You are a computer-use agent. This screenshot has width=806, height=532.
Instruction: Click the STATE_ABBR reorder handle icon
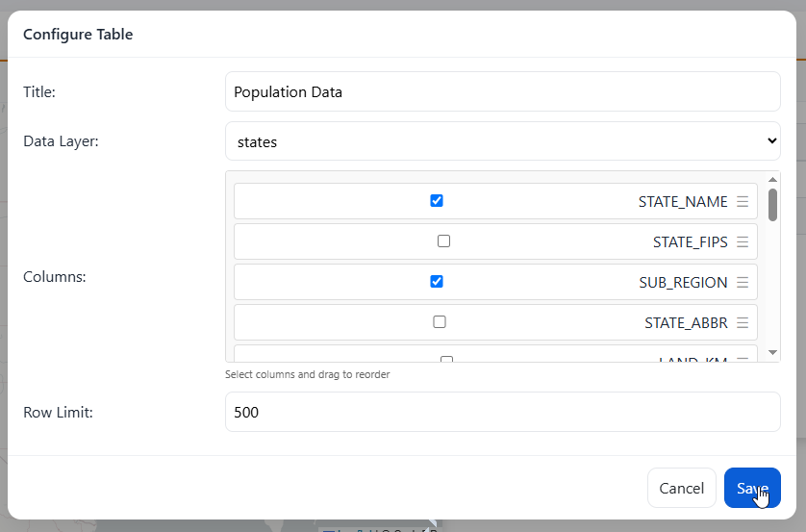(743, 323)
